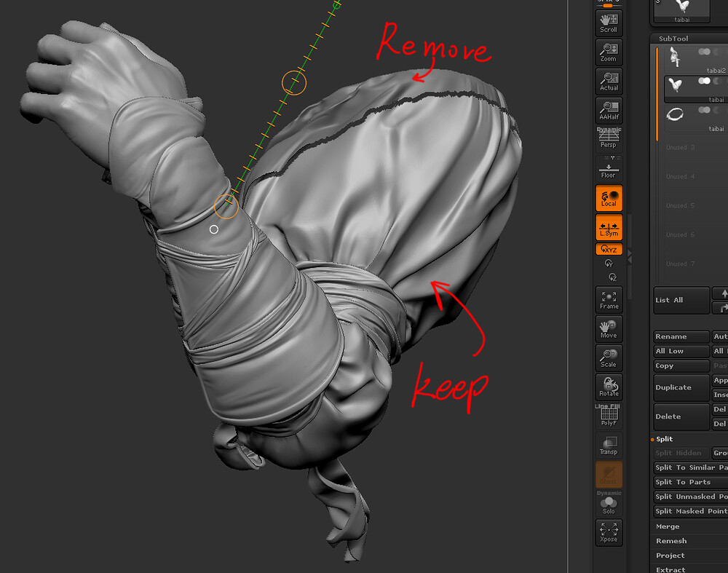Click the right tray divider arrows
The width and height of the screenshot is (728, 573).
point(630,257)
